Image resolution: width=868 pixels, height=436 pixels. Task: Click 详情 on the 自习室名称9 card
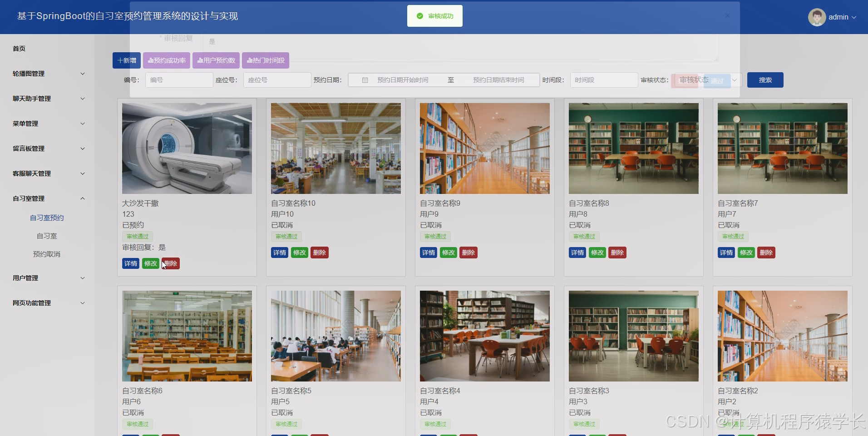point(429,253)
